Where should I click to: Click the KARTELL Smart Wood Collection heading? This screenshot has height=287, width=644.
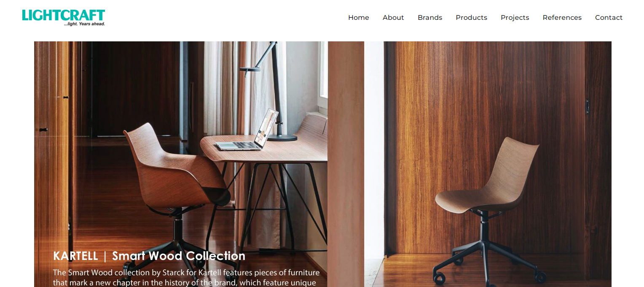149,256
